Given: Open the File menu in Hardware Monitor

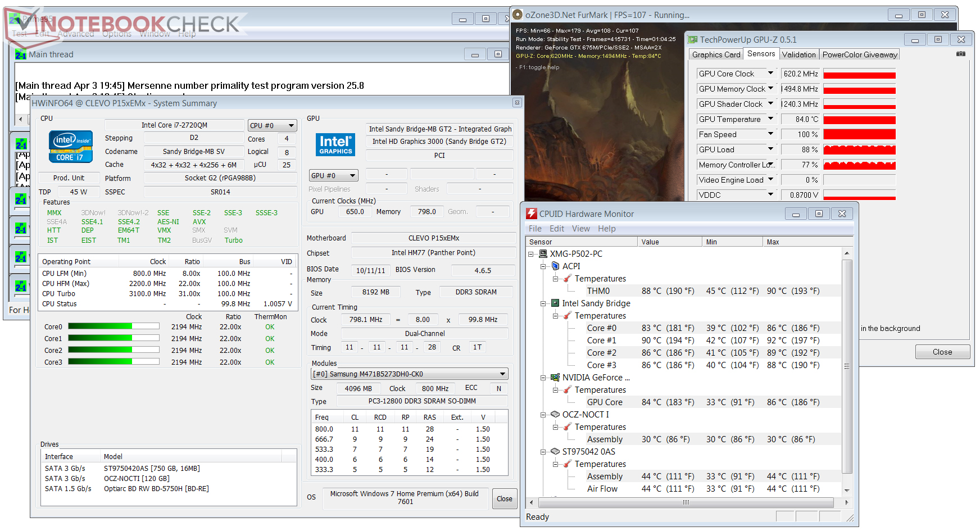Looking at the screenshot, I should tap(535, 229).
